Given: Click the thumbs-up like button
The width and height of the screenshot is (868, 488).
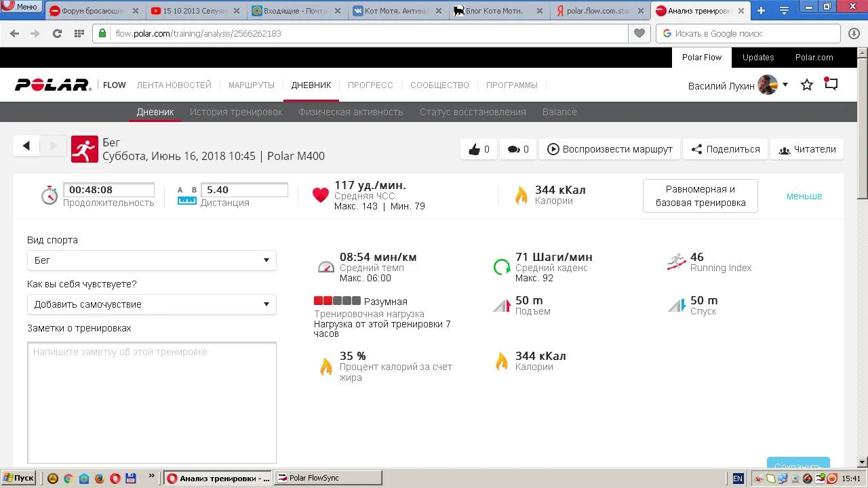Looking at the screenshot, I should click(478, 149).
